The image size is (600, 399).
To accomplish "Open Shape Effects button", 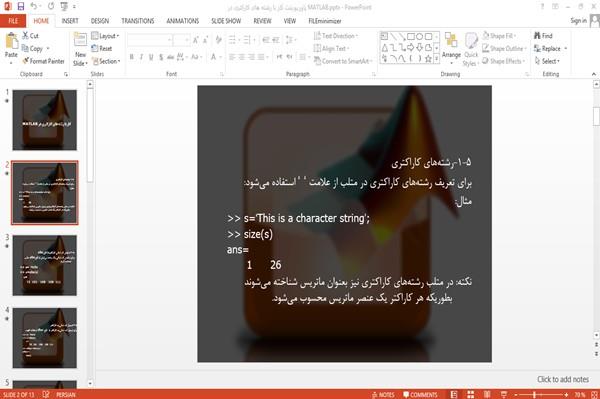I will point(504,61).
